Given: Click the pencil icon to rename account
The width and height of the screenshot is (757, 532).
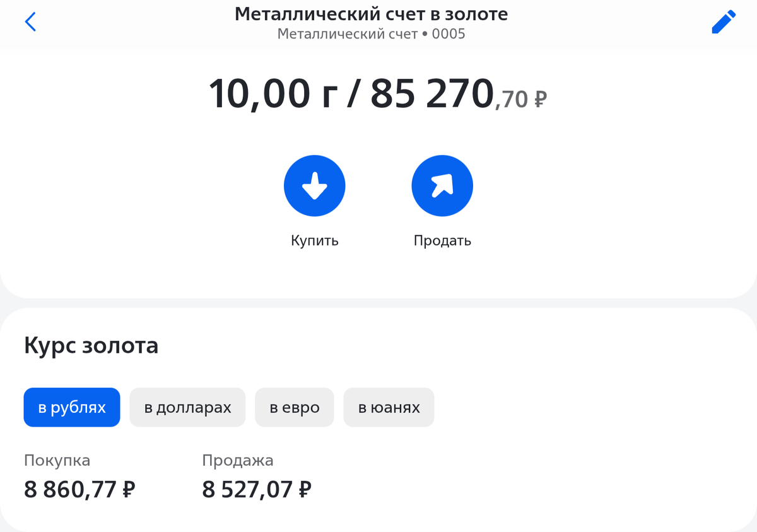Looking at the screenshot, I should coord(723,21).
